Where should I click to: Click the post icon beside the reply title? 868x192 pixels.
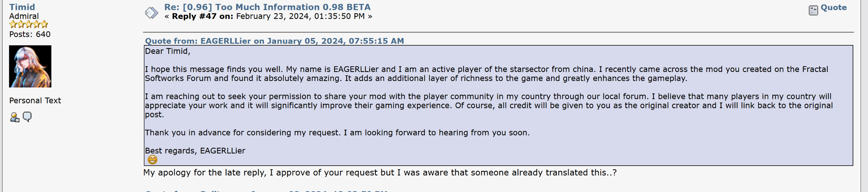151,13
